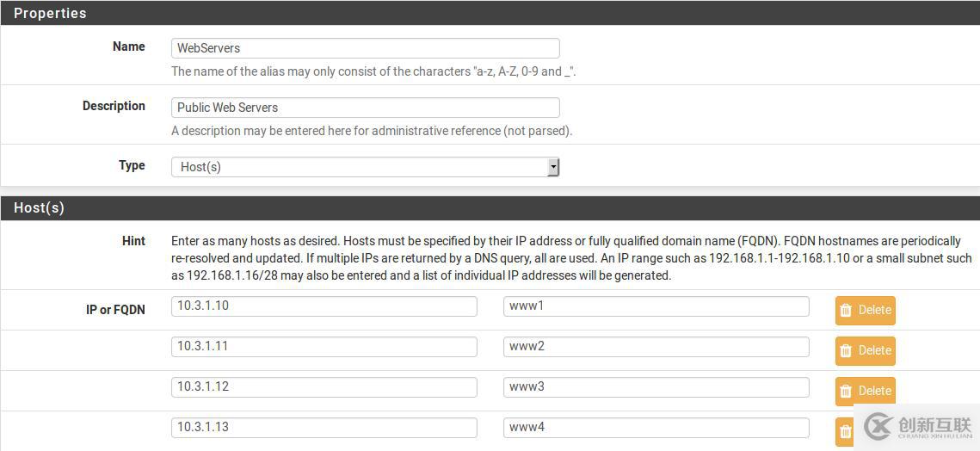The image size is (980, 451).
Task: Focus the Name field containing WebServers
Action: click(x=365, y=48)
